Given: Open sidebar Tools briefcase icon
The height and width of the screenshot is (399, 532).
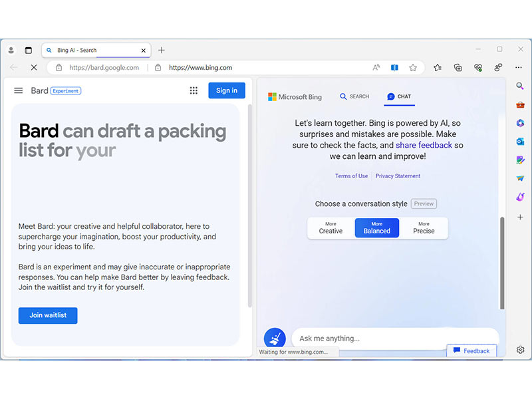Looking at the screenshot, I should pos(520,105).
